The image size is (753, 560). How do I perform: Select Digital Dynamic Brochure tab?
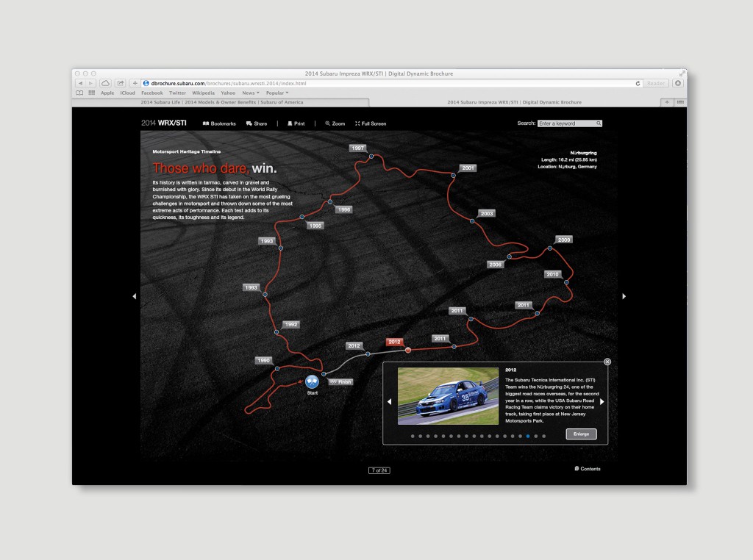click(514, 102)
